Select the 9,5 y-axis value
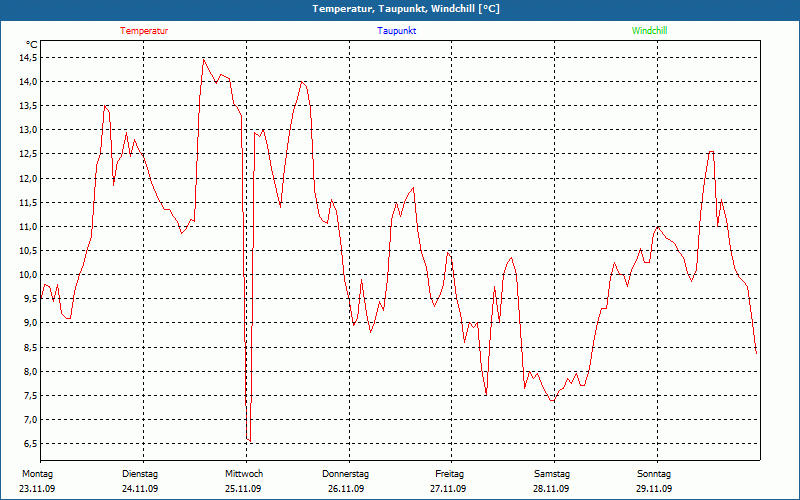Screen dimensions: 800x500 (30, 299)
